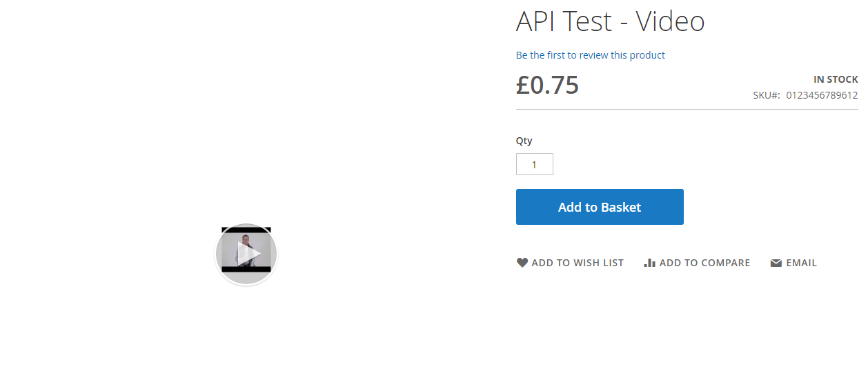The height and width of the screenshot is (380, 868).
Task: Click the £0.75 price
Action: (548, 85)
